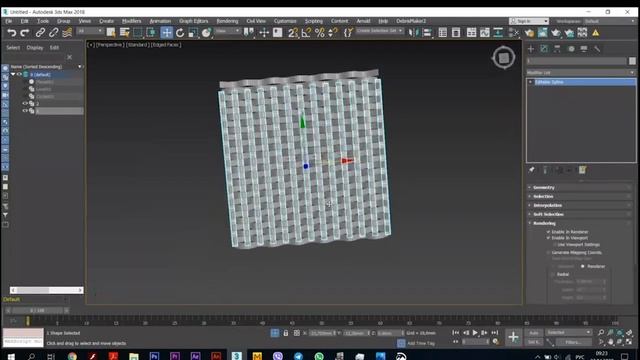Click the Configure Modifier Sets icon
This screenshot has width=640, height=360.
click(582, 170)
